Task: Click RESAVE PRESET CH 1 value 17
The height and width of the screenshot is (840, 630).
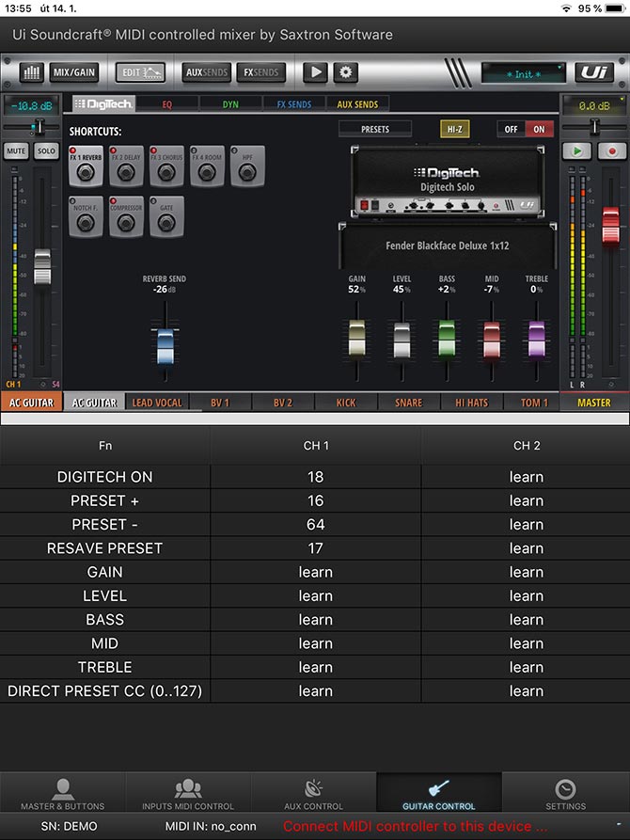Action: pyautogui.click(x=316, y=548)
